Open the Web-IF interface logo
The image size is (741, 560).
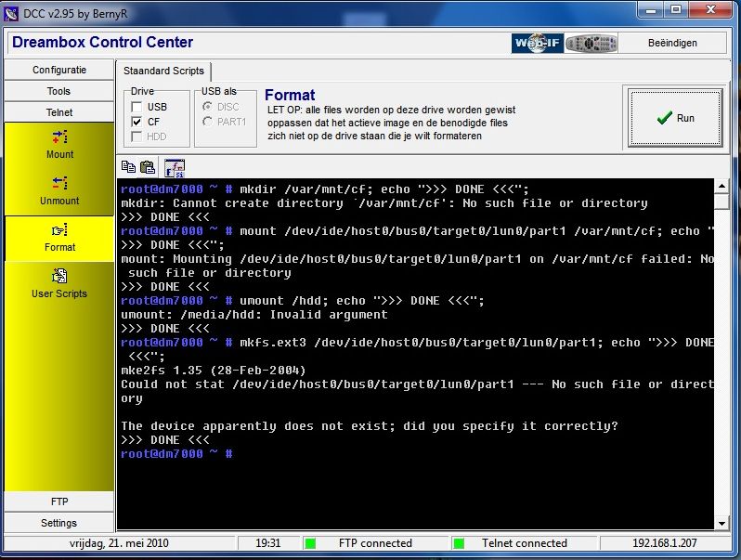pyautogui.click(x=538, y=43)
